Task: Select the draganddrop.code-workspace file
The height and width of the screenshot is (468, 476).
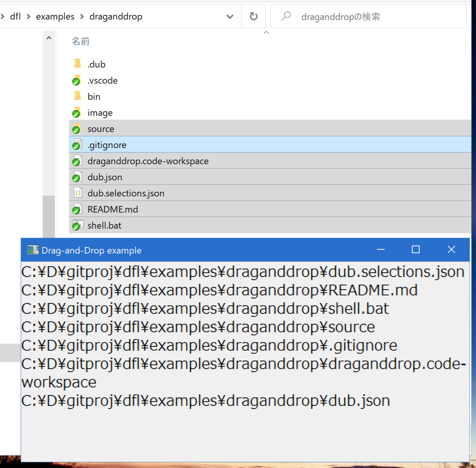Action: click(x=148, y=161)
